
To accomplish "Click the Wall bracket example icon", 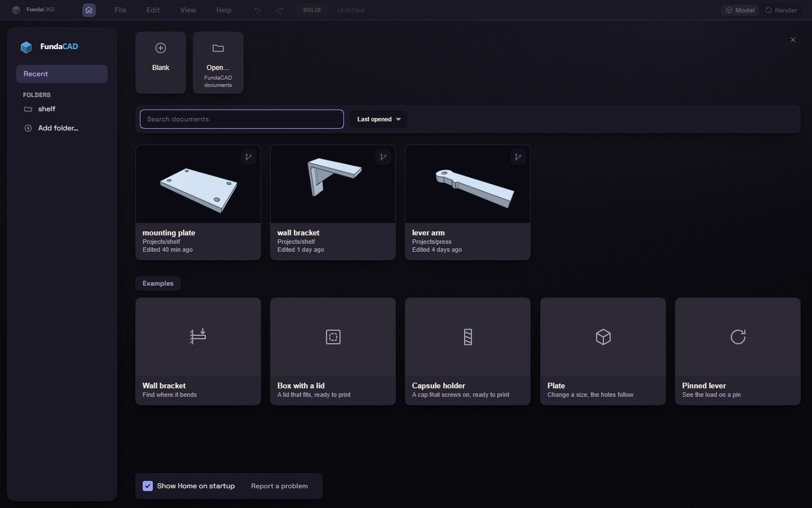I will (198, 337).
